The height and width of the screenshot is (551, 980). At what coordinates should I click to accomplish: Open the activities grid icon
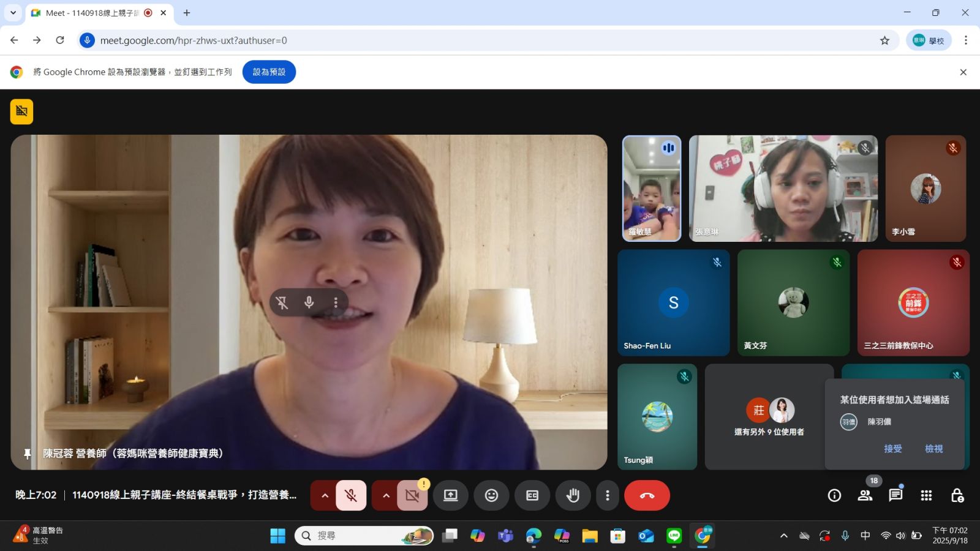926,495
